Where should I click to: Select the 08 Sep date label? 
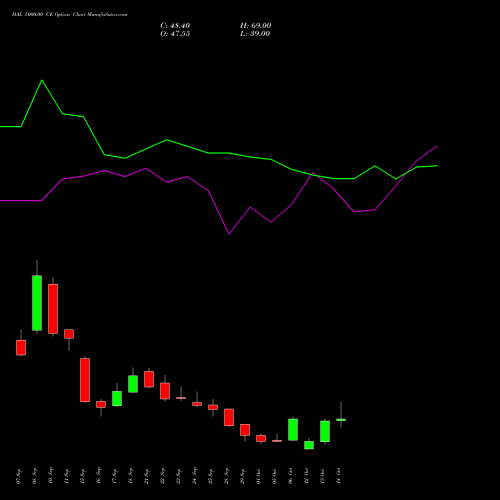[x=35, y=476]
